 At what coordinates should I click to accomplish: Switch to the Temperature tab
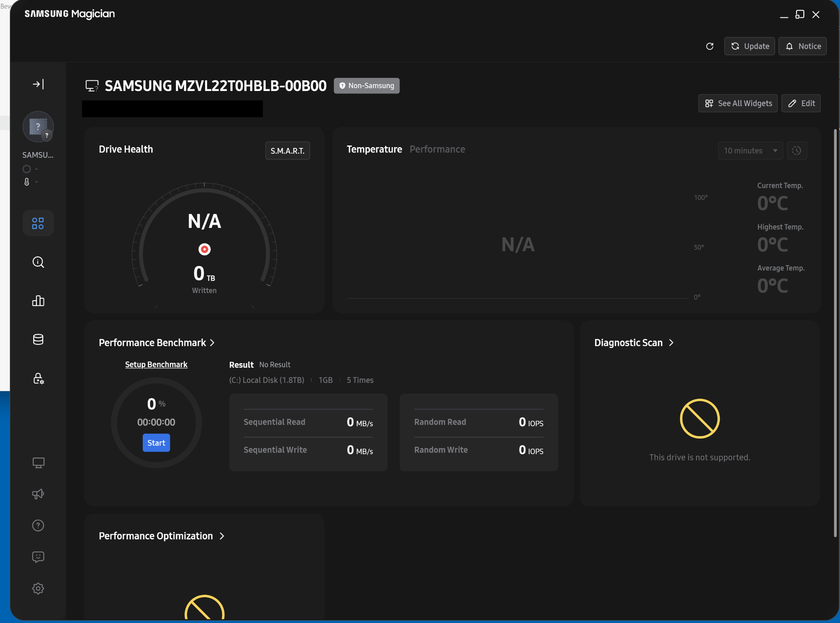coord(374,149)
